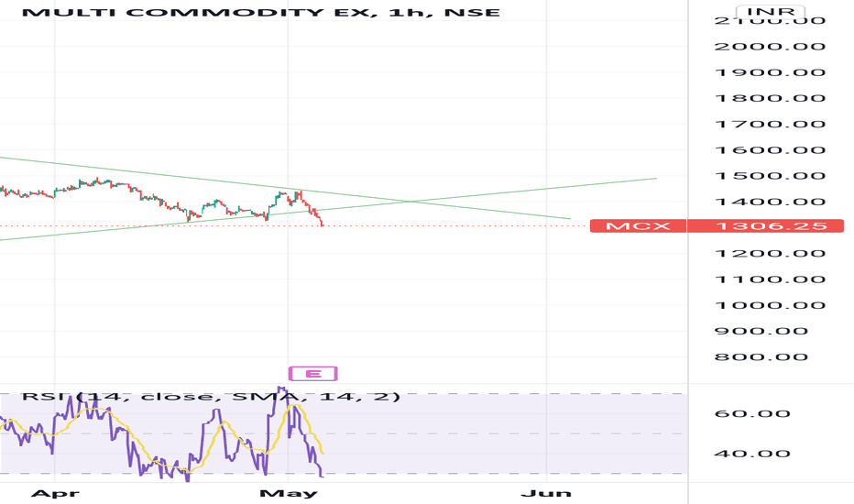Click the 1700.00 price axis label
The image size is (854, 504).
click(770, 125)
